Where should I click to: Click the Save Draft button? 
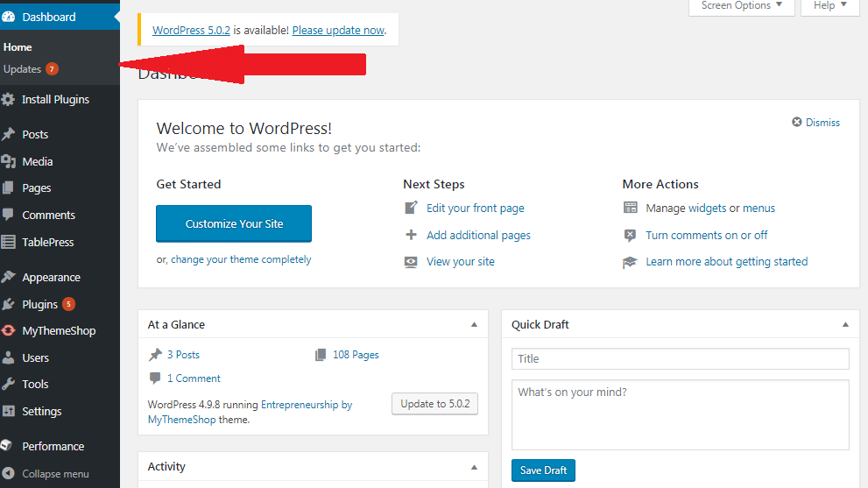point(543,470)
